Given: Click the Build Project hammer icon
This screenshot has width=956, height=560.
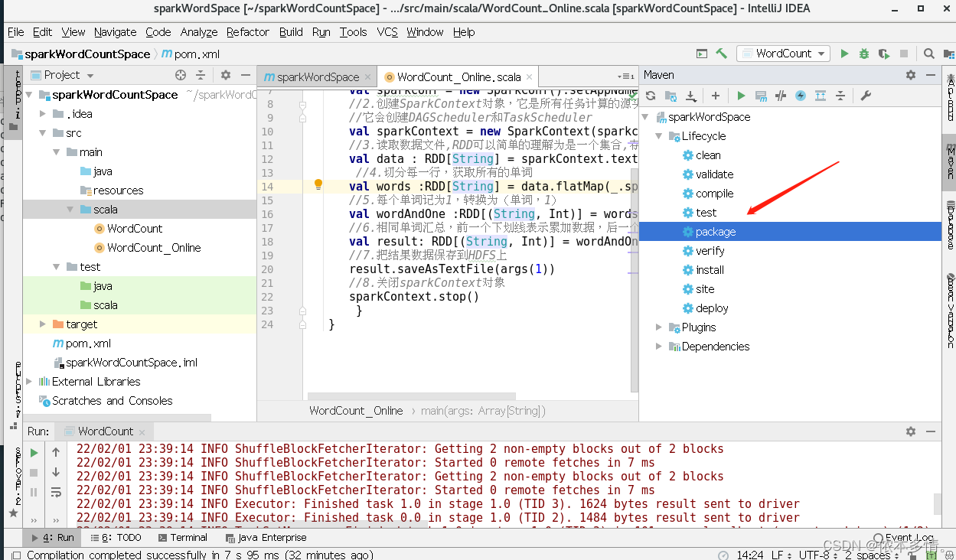Looking at the screenshot, I should (x=721, y=54).
